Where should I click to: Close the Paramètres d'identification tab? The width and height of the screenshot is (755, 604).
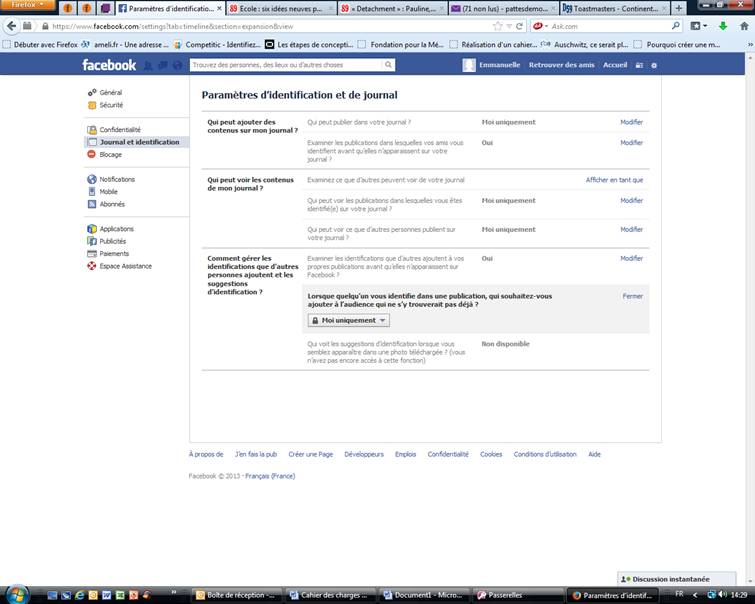click(x=219, y=8)
